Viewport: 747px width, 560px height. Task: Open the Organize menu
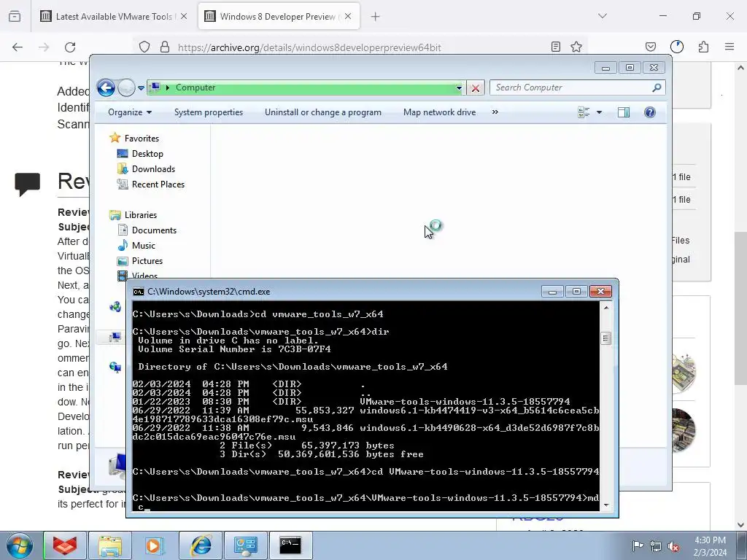click(x=130, y=112)
